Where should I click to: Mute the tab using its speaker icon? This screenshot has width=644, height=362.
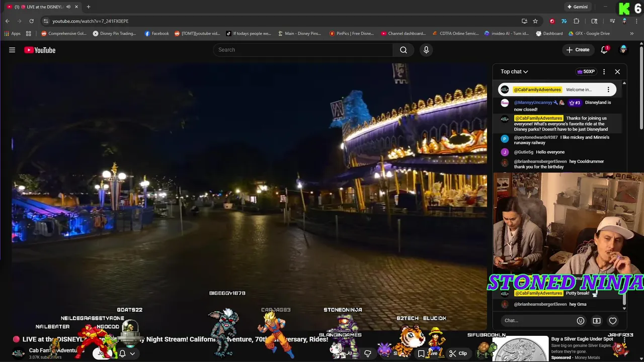(68, 7)
